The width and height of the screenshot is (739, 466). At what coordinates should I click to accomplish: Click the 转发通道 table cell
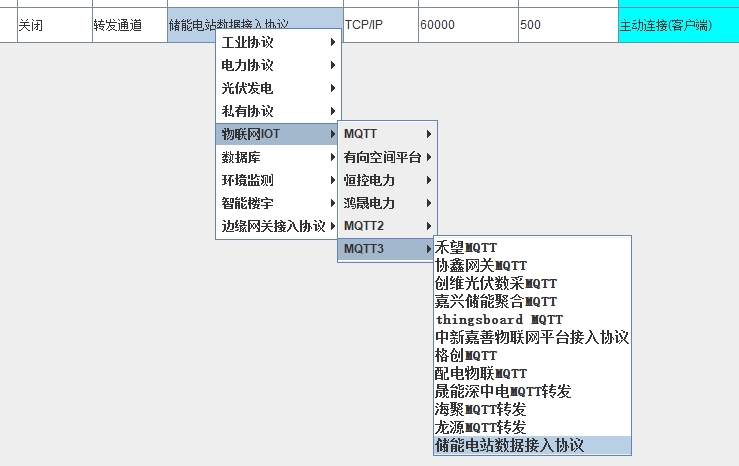coord(130,25)
